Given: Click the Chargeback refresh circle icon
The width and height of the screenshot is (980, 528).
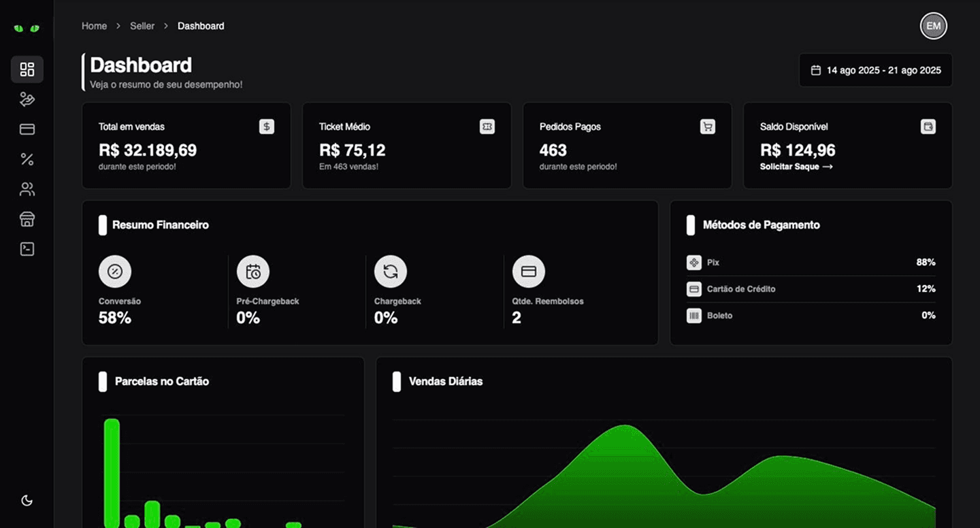Looking at the screenshot, I should [390, 271].
